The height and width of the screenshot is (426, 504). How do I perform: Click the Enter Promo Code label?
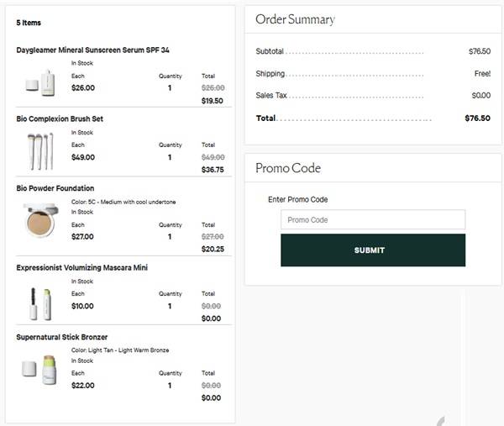pyautogui.click(x=297, y=200)
